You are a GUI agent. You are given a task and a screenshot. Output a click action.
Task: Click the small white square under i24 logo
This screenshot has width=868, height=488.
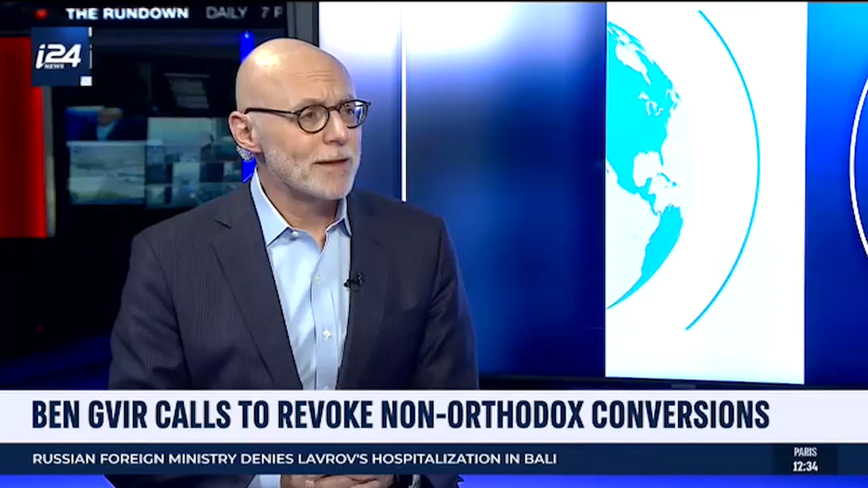(86, 81)
